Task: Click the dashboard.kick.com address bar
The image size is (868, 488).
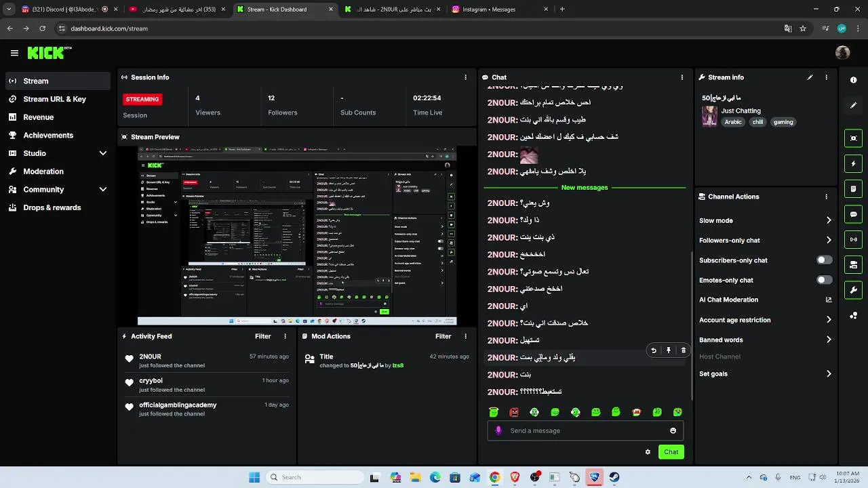Action: 108,28
